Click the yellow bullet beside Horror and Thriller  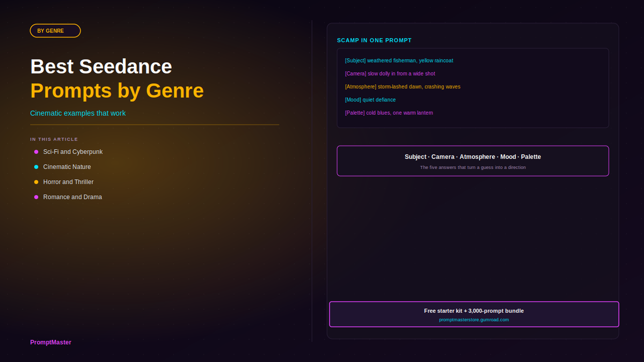(36, 182)
